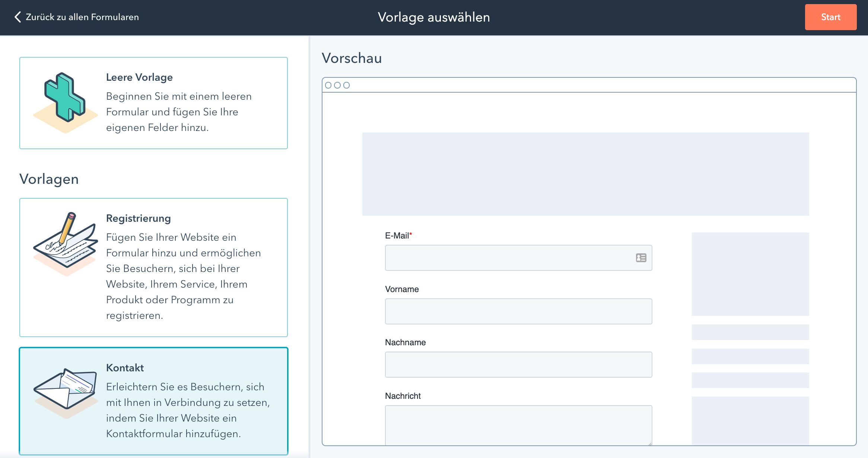Click the large header placeholder in preview
Image resolution: width=868 pixels, height=458 pixels.
pyautogui.click(x=585, y=174)
